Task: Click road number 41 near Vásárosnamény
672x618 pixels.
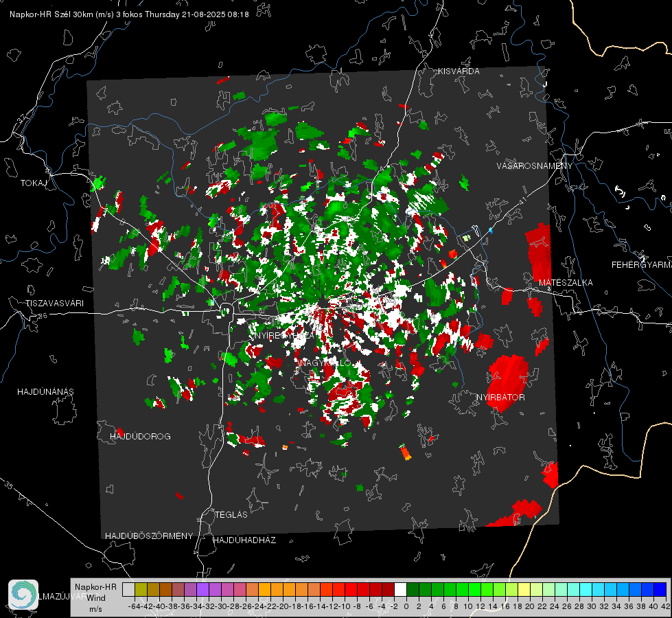Action: 522,201
